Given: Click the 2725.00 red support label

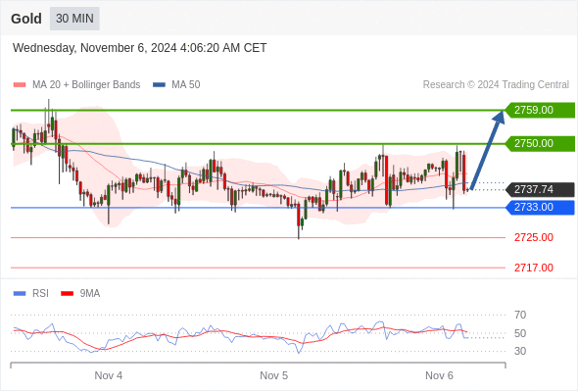Looking at the screenshot, I should (533, 237).
